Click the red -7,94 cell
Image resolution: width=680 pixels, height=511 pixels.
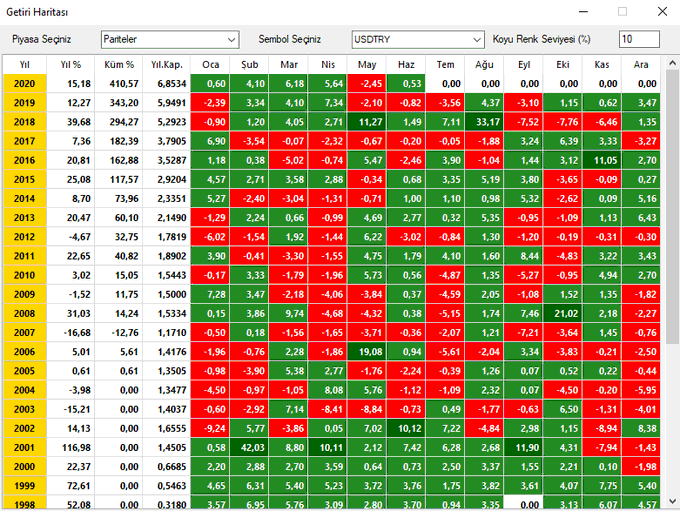[602, 447]
